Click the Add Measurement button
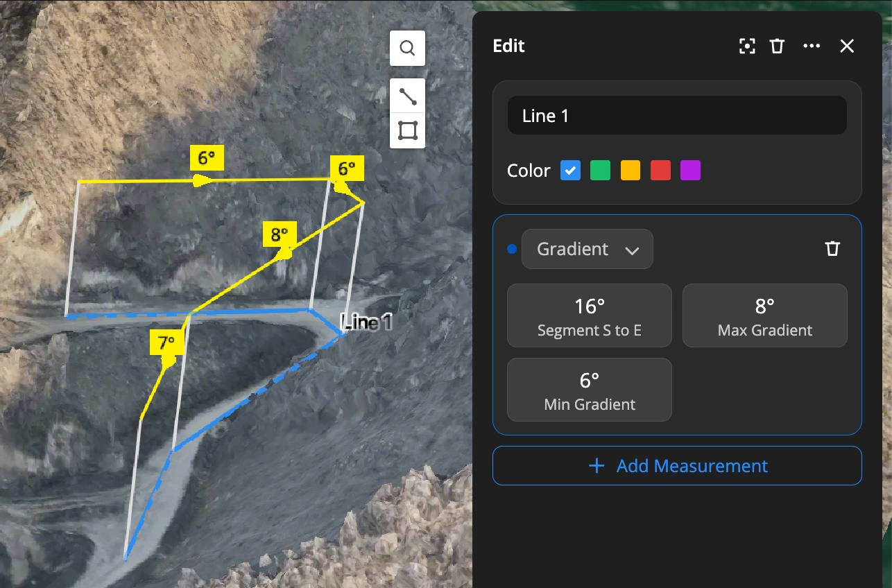This screenshot has width=892, height=588. point(677,465)
